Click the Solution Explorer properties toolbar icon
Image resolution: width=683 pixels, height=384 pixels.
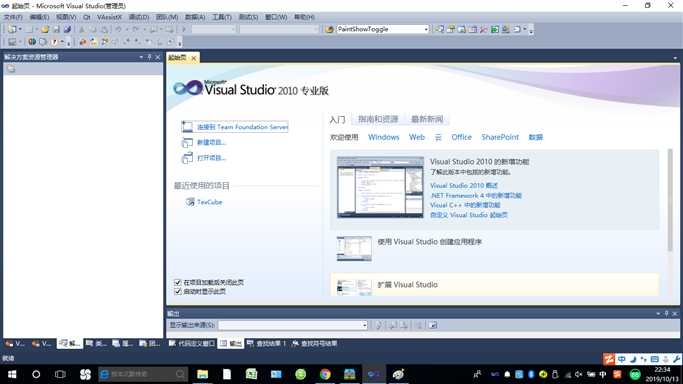pyautogui.click(x=11, y=69)
